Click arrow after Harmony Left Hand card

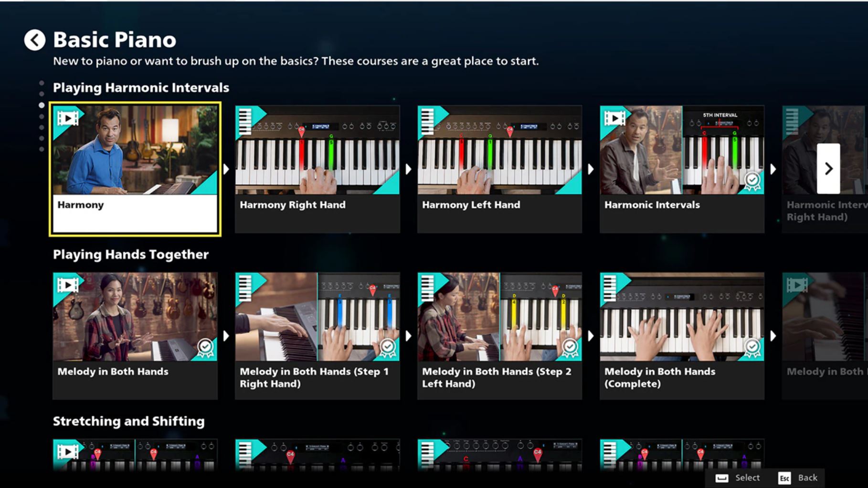[x=591, y=169]
